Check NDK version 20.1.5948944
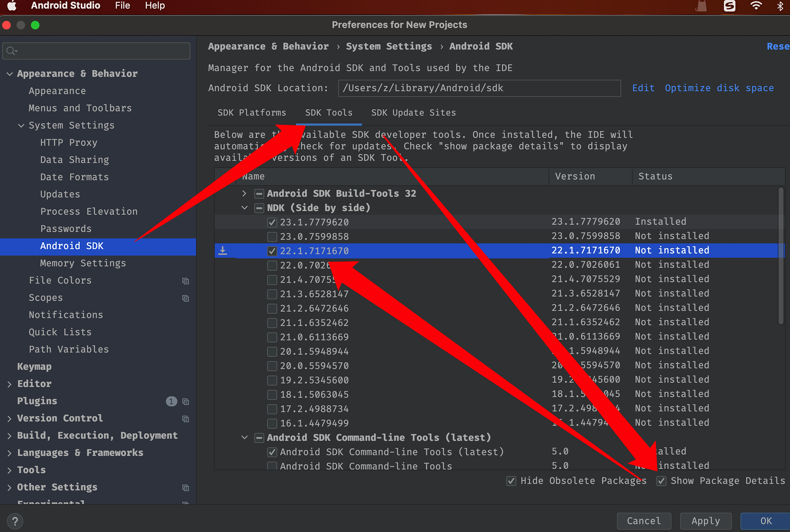The height and width of the screenshot is (532, 790). [272, 351]
